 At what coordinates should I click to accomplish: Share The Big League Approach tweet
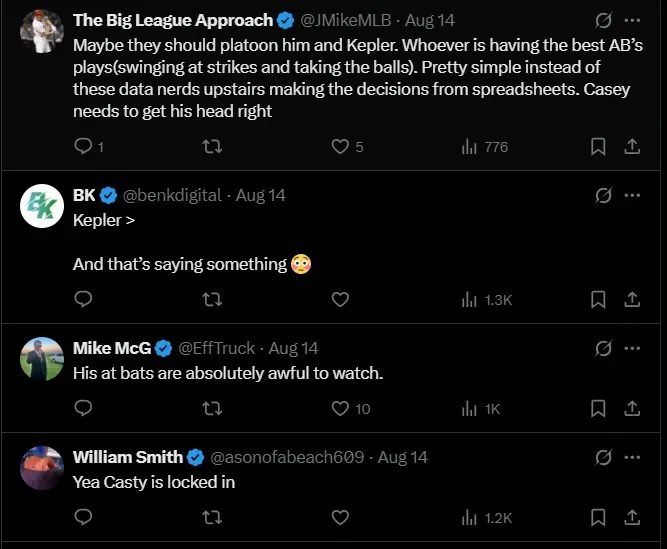click(x=632, y=147)
